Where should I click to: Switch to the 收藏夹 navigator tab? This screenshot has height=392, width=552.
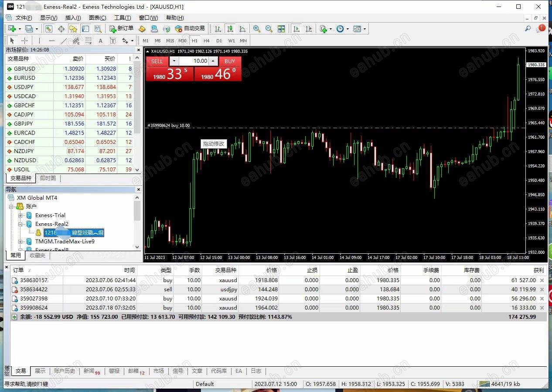click(37, 256)
